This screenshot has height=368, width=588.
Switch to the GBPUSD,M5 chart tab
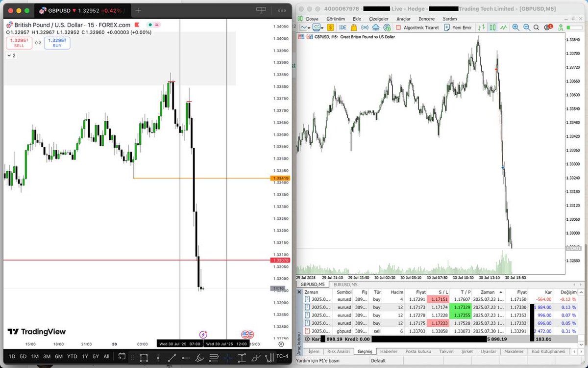pyautogui.click(x=313, y=284)
